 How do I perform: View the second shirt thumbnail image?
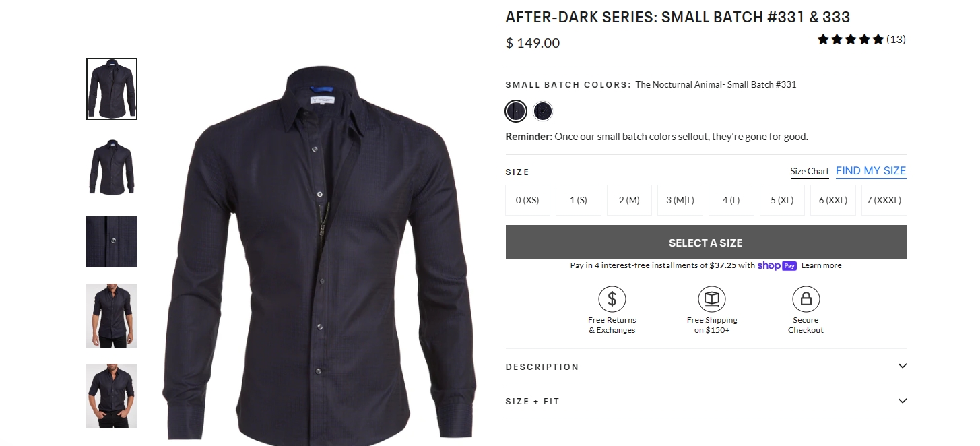[x=112, y=166]
